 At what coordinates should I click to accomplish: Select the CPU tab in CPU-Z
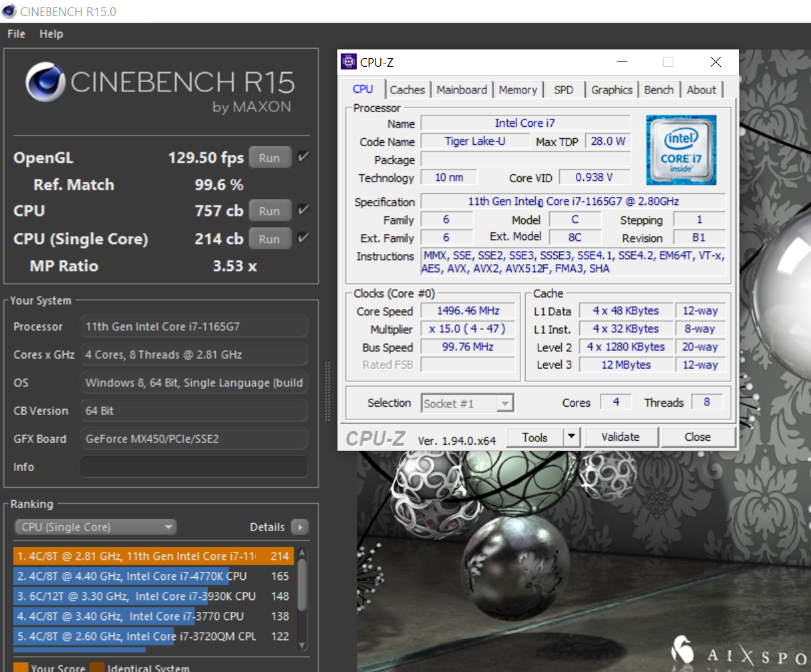click(363, 89)
